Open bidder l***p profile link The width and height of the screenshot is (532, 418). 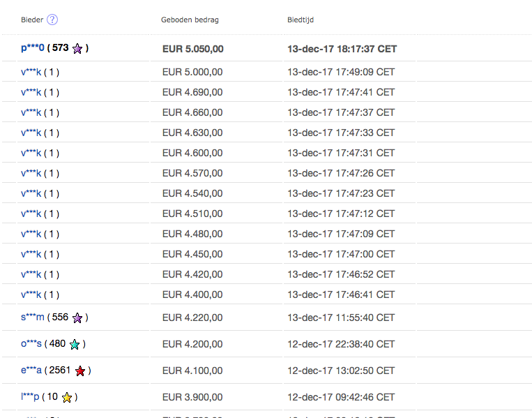click(x=30, y=396)
